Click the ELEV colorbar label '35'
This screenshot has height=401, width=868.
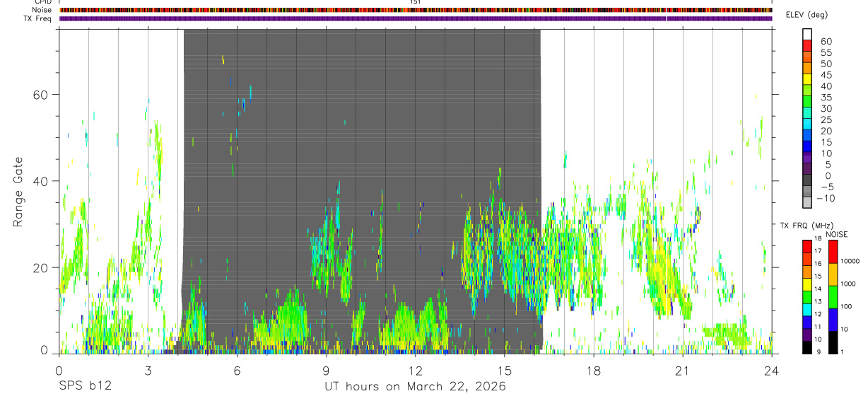[826, 98]
